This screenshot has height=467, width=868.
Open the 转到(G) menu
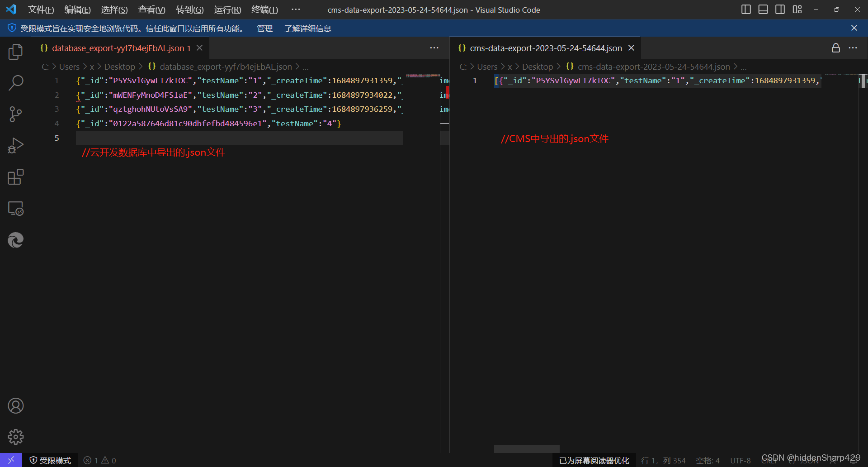189,10
